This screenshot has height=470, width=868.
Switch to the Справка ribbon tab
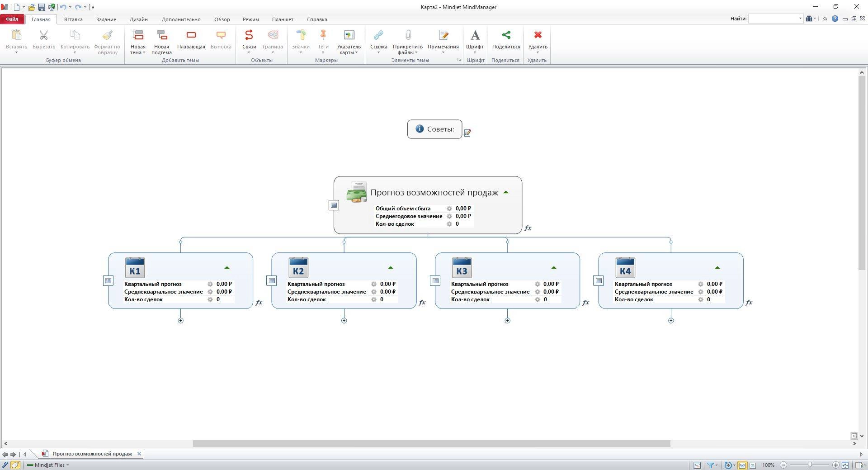pyautogui.click(x=317, y=19)
